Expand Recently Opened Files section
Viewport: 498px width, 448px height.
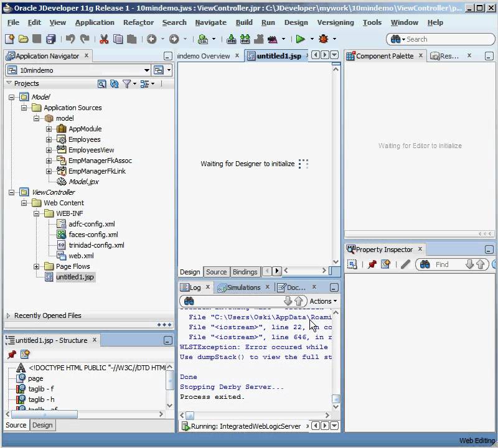click(x=8, y=315)
